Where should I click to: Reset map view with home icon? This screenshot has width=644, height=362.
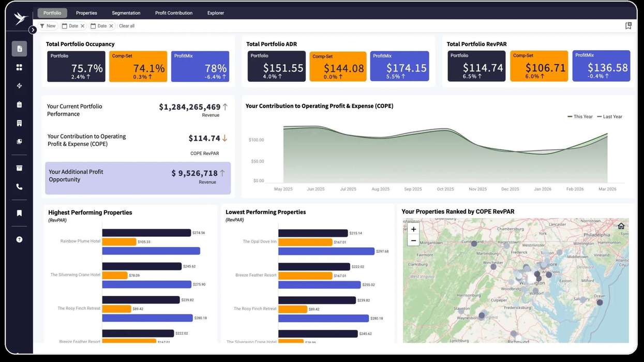(x=621, y=226)
